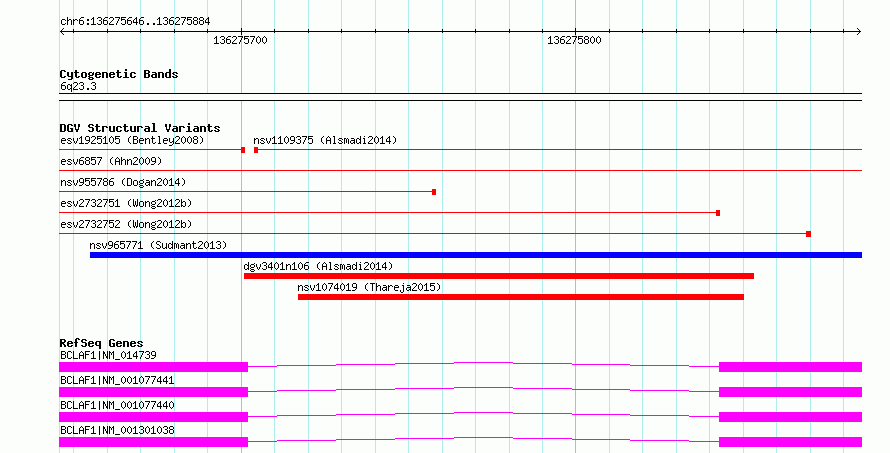The height and width of the screenshot is (453, 890).
Task: Click the DGV Structural Variants track title
Action: click(140, 128)
